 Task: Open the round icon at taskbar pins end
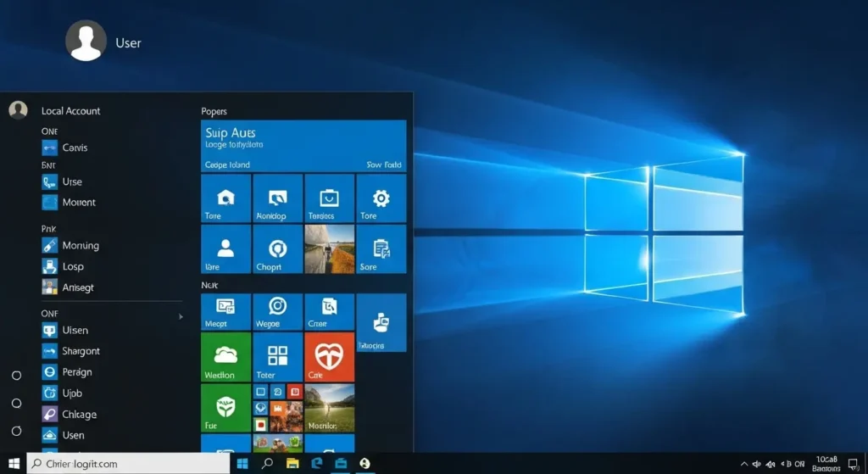(364, 464)
